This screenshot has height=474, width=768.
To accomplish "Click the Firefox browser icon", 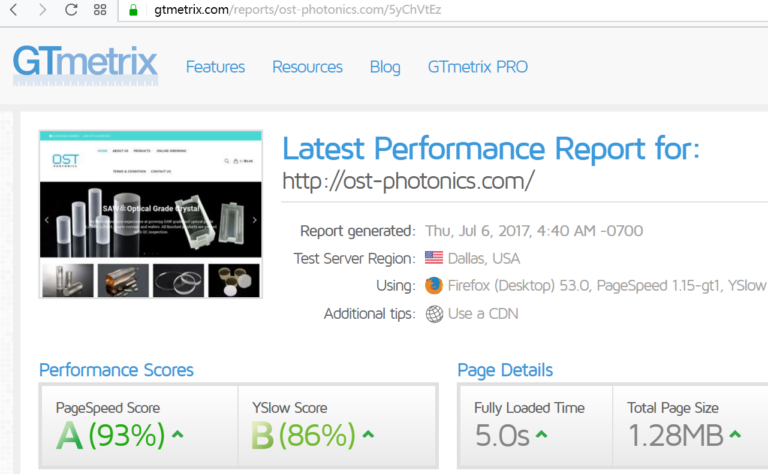I will [434, 285].
